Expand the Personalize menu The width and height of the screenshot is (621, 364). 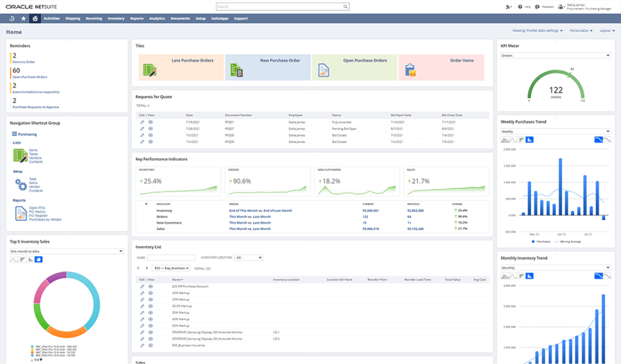pyautogui.click(x=581, y=30)
